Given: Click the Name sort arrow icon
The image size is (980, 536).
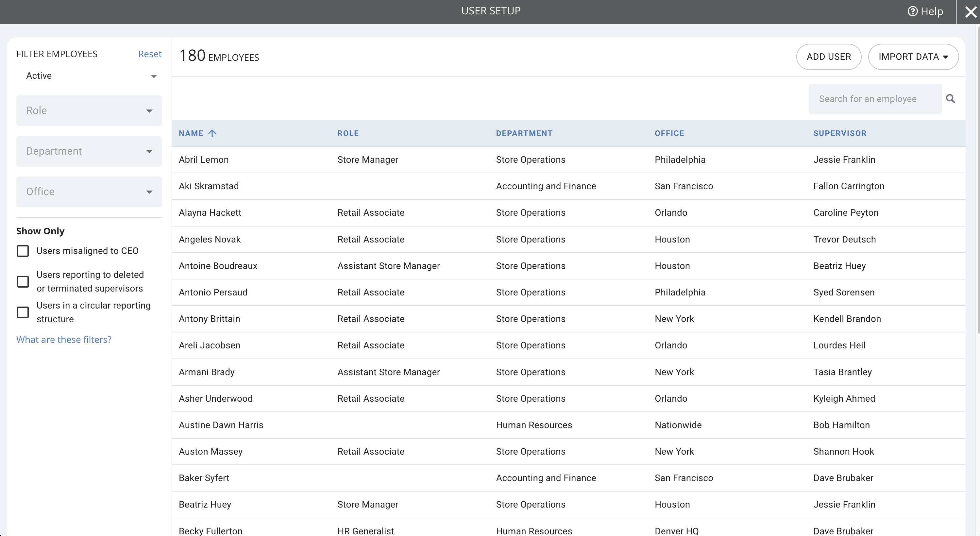Looking at the screenshot, I should point(212,133).
